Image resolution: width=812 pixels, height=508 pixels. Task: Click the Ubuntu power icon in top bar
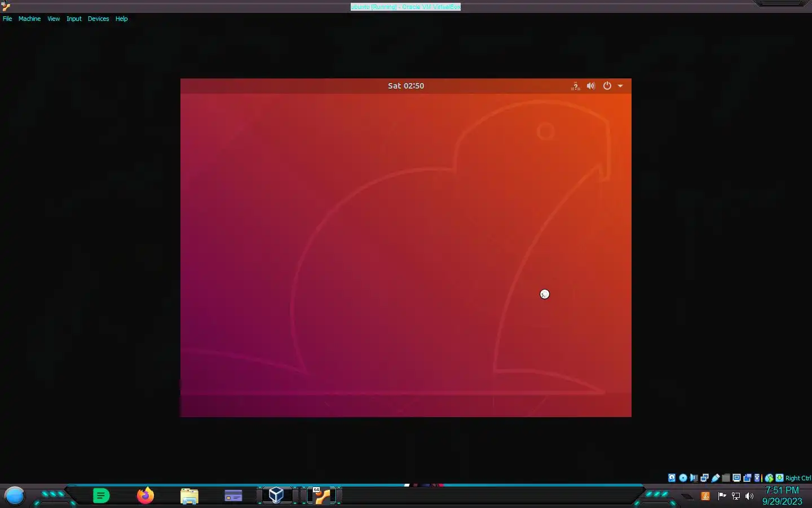tap(607, 86)
